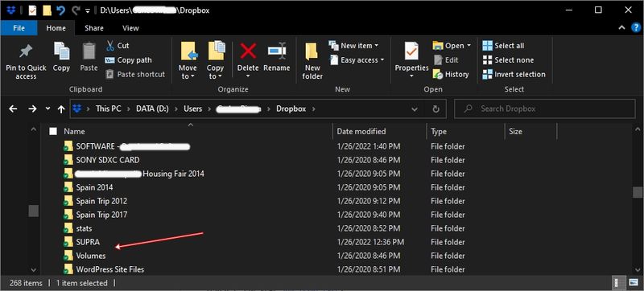Select the Spain Trip 2012 folder
This screenshot has width=644, height=291.
pyautogui.click(x=101, y=201)
